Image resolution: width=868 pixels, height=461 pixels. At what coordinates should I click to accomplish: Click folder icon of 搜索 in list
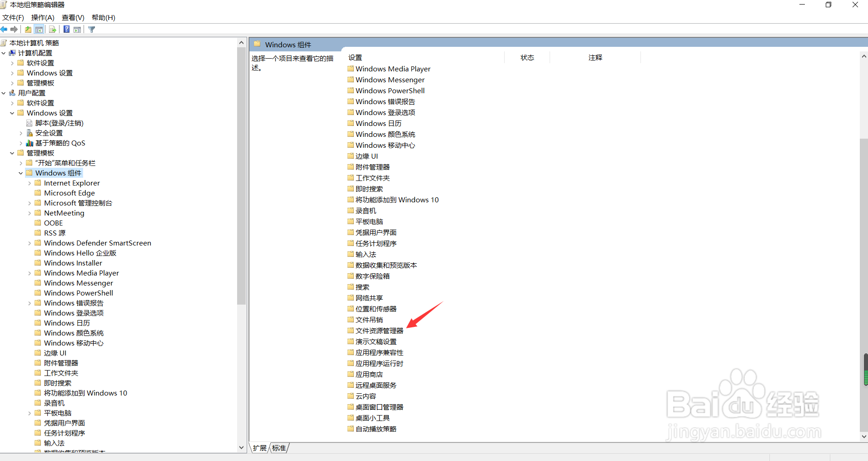[x=351, y=287]
